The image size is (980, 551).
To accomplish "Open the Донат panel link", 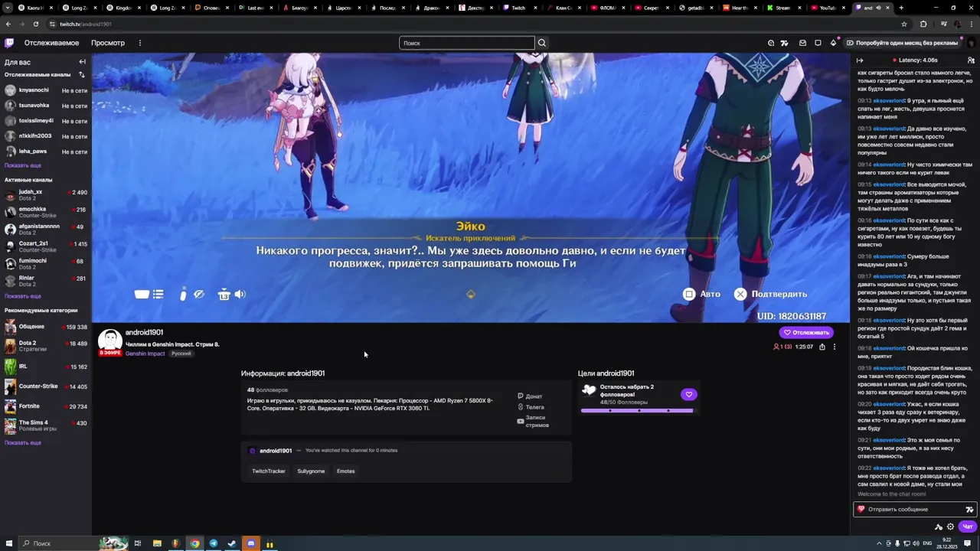I will tap(530, 396).
